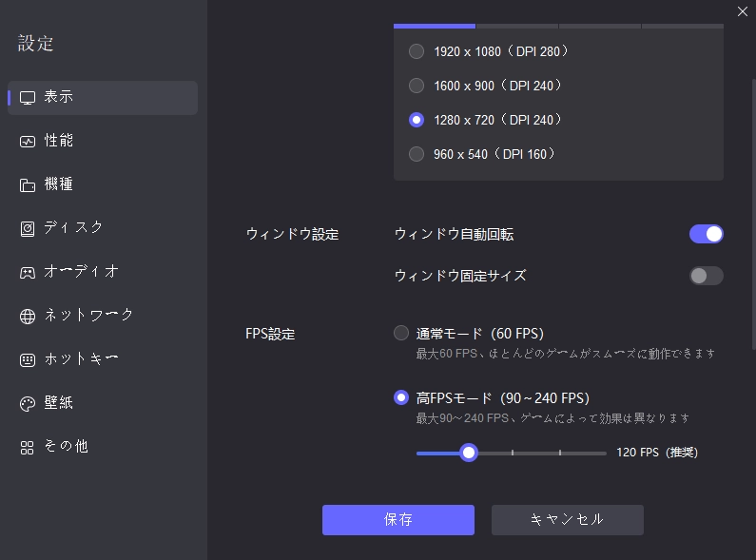Image resolution: width=756 pixels, height=560 pixels.
Task: Disable the ウィンドウ自動回転 toggle
Action: (x=706, y=234)
